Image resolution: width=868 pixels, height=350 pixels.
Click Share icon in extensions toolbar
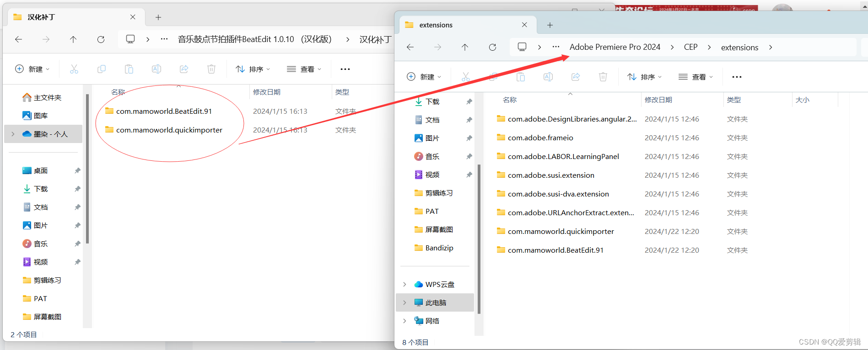[576, 77]
